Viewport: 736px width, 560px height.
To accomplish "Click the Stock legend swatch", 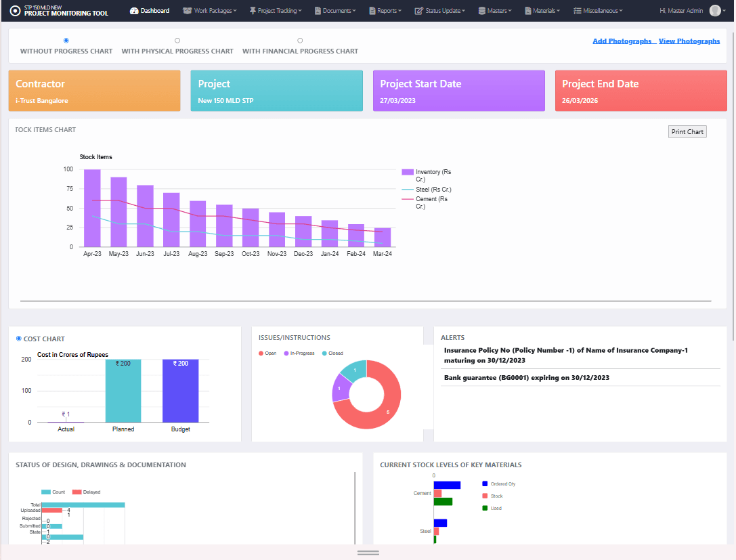I will tap(485, 496).
